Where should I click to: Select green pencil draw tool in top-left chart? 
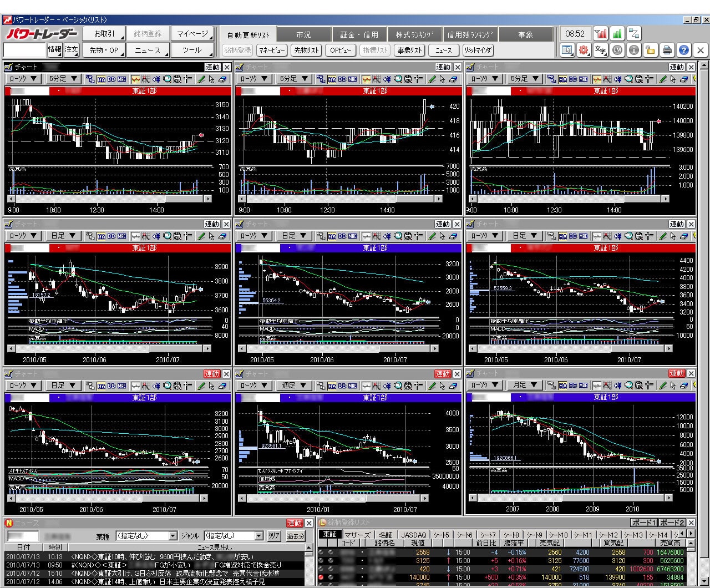(x=201, y=79)
